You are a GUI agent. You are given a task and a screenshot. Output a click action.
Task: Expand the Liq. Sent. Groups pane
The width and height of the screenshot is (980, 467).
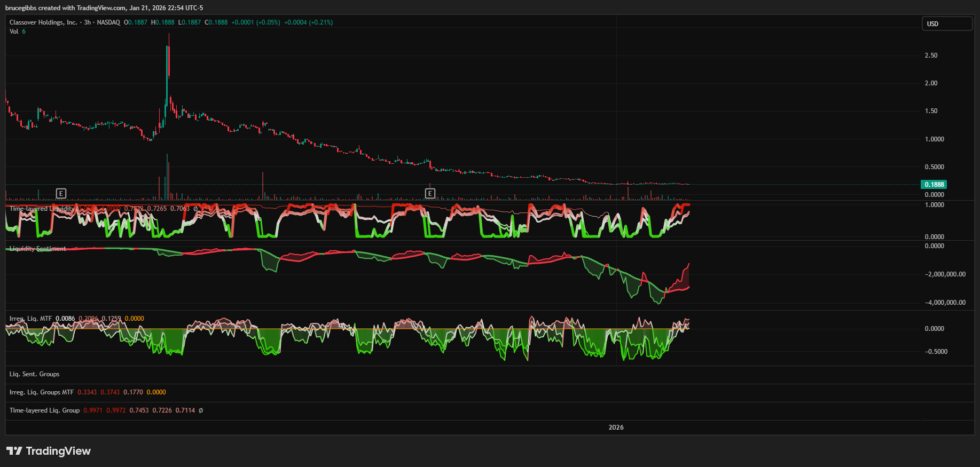click(x=35, y=374)
